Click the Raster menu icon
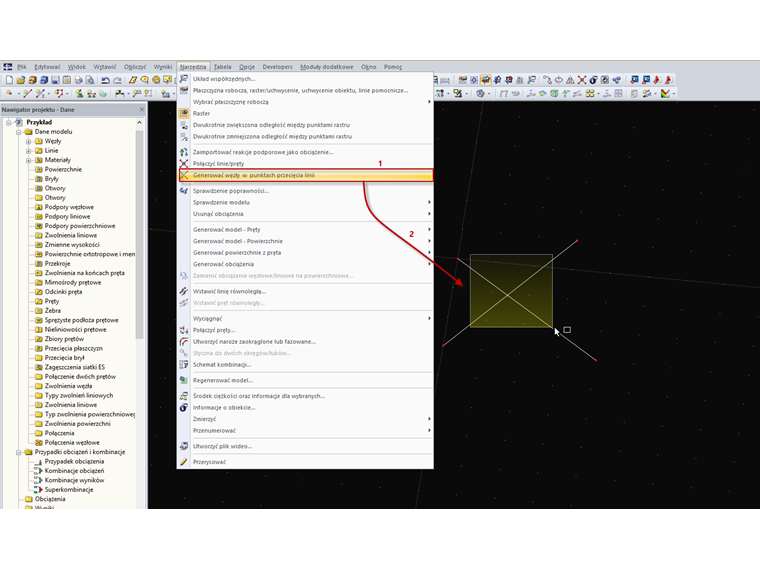This screenshot has height=570, width=760. pos(184,113)
